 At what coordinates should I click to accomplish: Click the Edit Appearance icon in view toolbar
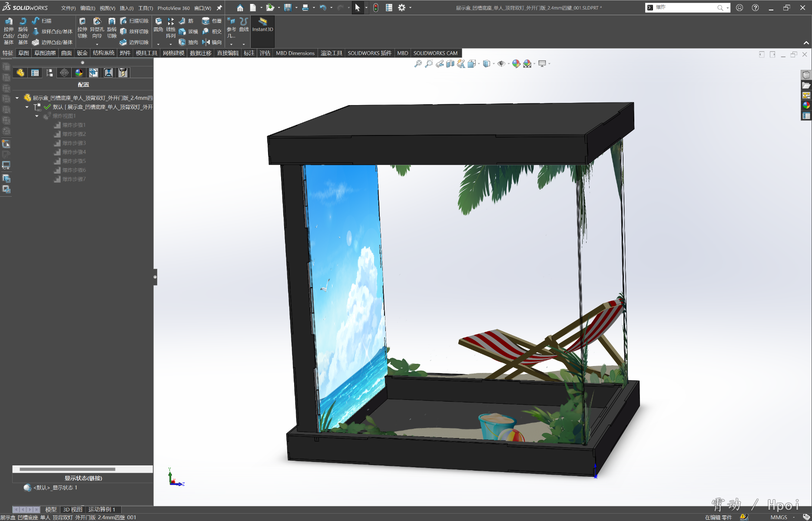516,64
